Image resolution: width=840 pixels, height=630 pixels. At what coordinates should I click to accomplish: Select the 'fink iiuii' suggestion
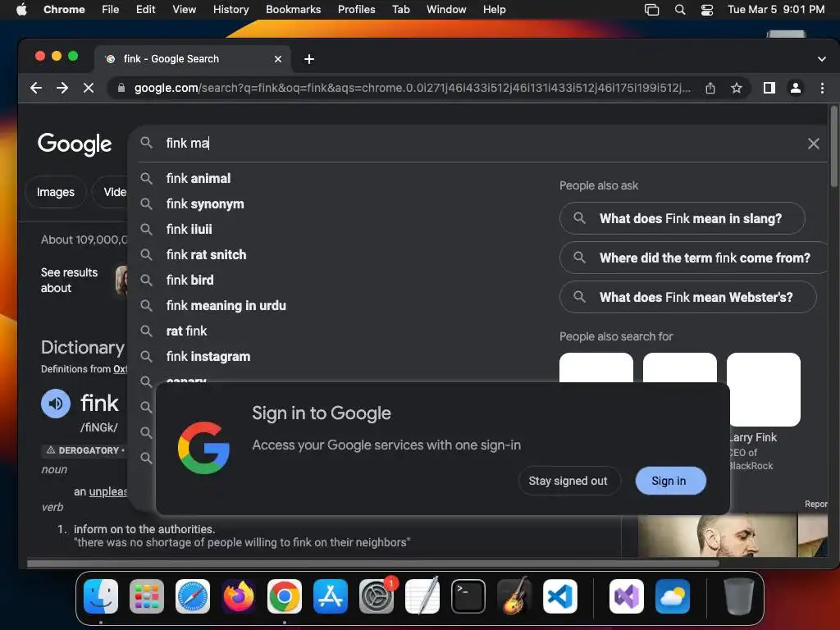coord(189,230)
